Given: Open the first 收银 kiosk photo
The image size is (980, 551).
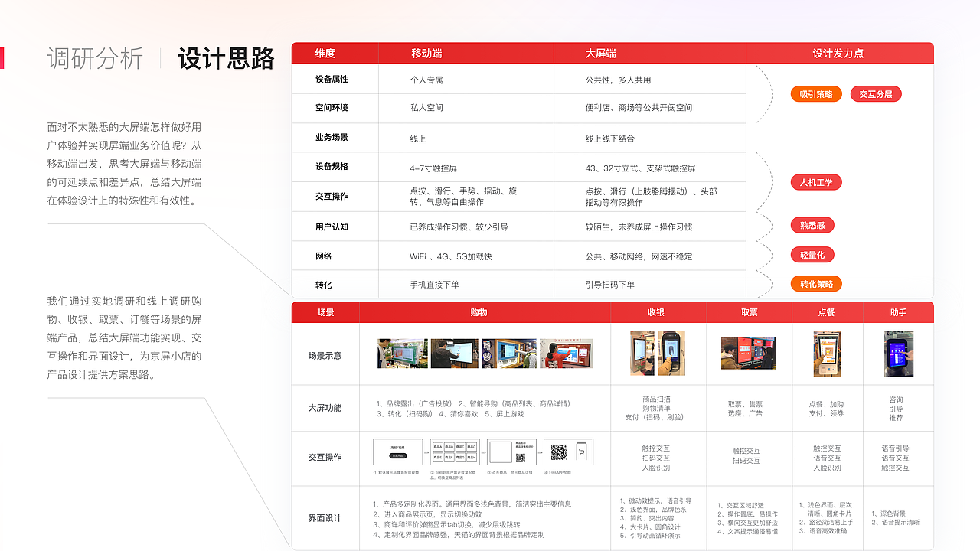Looking at the screenshot, I should (x=642, y=353).
